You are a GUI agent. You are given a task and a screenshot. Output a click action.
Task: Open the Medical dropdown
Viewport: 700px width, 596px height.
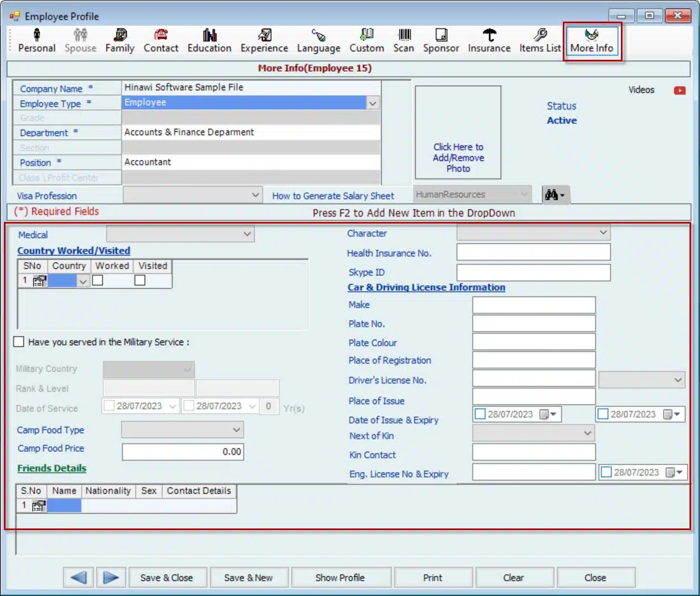[x=247, y=234]
